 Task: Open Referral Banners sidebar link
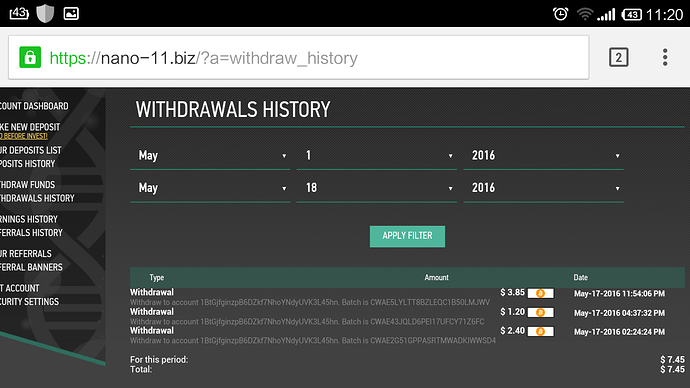(31, 267)
